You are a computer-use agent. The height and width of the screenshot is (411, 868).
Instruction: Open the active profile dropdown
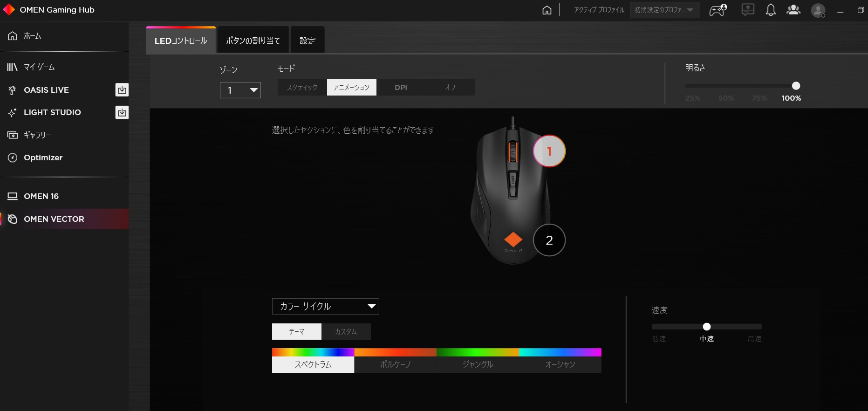pyautogui.click(x=665, y=10)
